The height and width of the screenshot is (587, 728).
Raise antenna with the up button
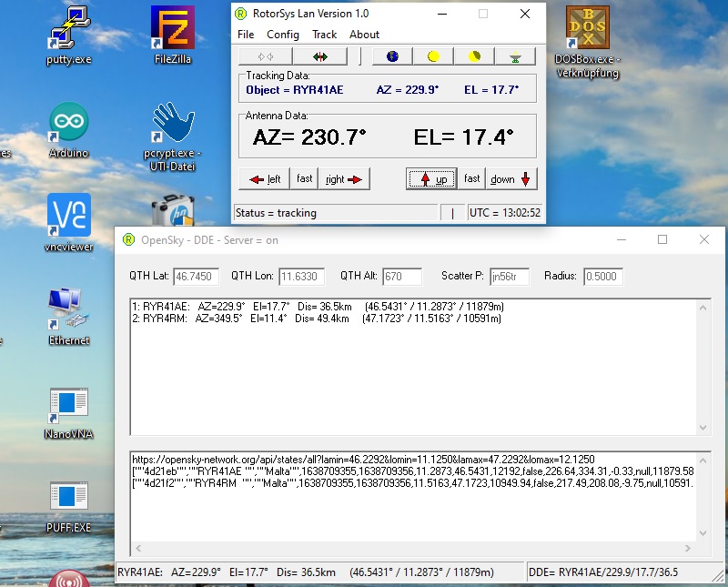[431, 179]
